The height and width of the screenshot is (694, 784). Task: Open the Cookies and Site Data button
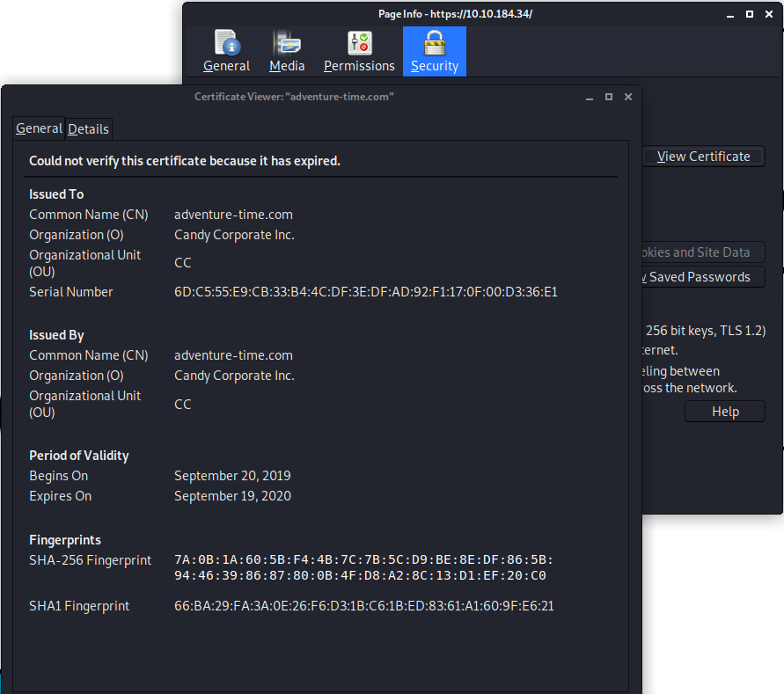[703, 252]
